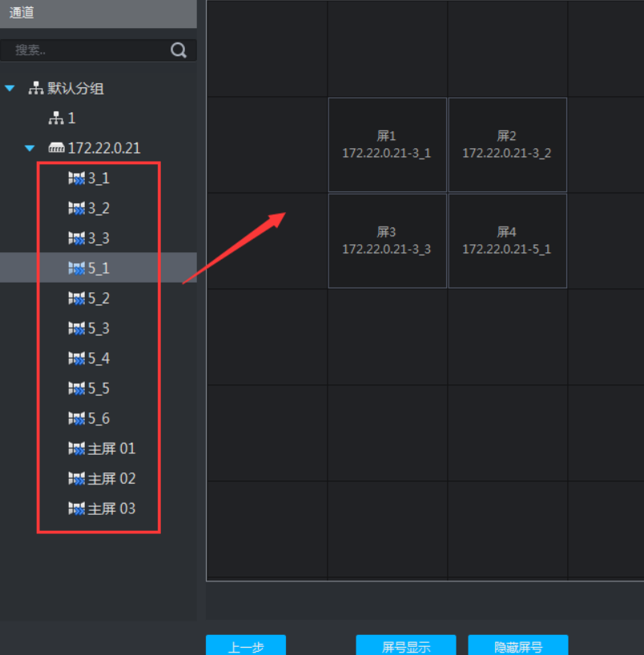Screen dimensions: 644x655
Task: Click inside the search input field
Action: click(x=80, y=50)
